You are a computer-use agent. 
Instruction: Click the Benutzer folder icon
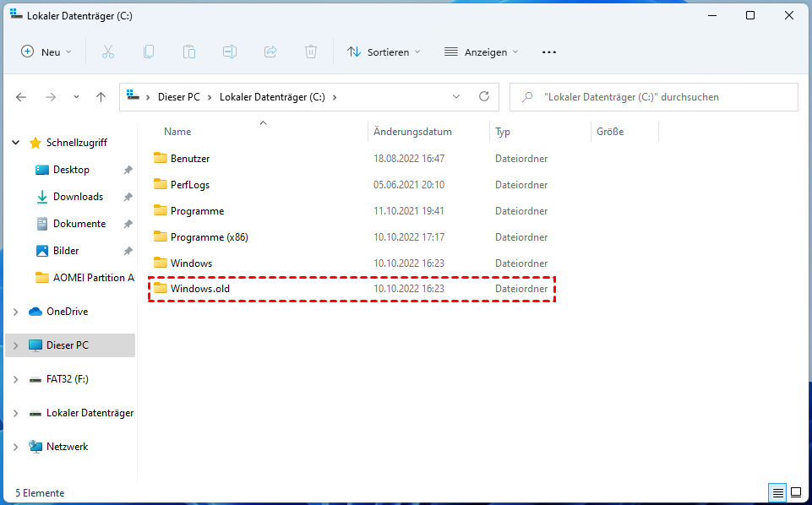pyautogui.click(x=161, y=158)
